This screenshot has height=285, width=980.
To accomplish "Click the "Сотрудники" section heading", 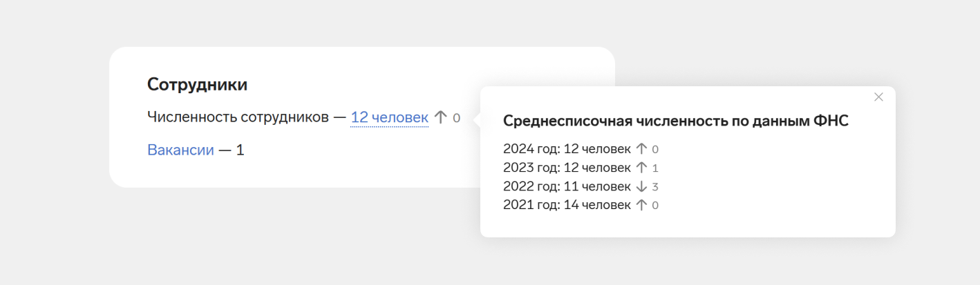I will (x=197, y=85).
